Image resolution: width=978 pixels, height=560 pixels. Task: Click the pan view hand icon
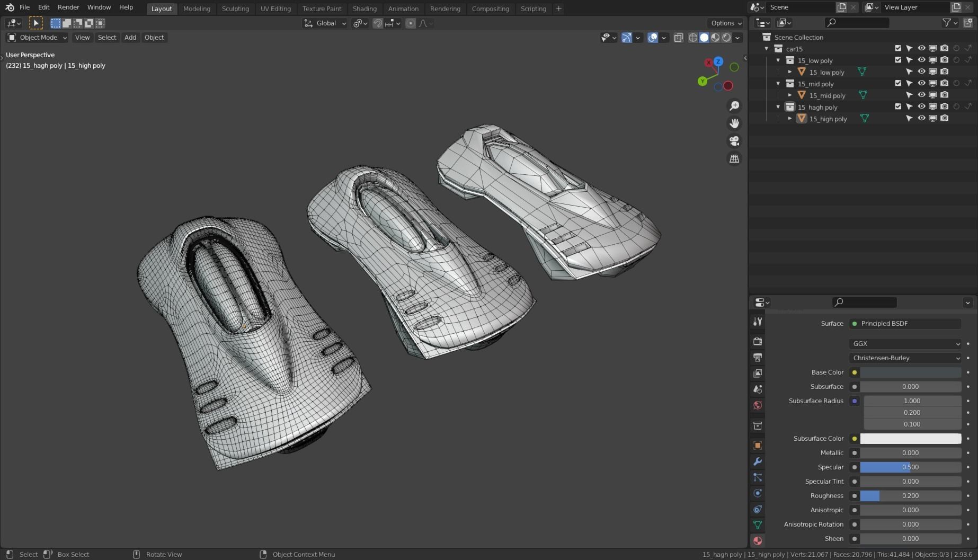point(734,123)
